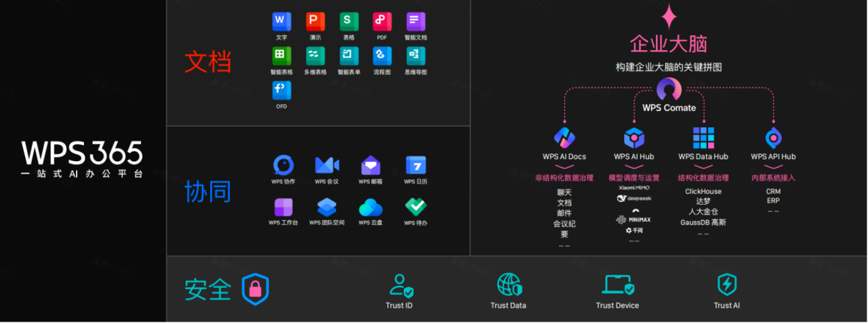Select the 表格 spreadsheet icon
868x323 pixels.
click(x=349, y=21)
